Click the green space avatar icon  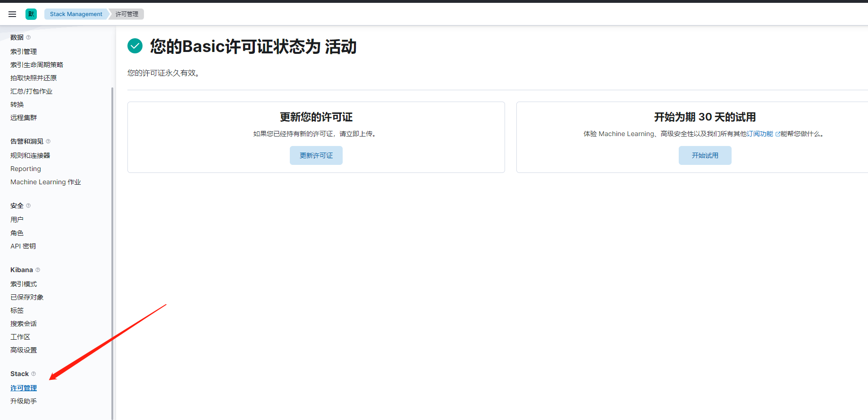pos(31,14)
